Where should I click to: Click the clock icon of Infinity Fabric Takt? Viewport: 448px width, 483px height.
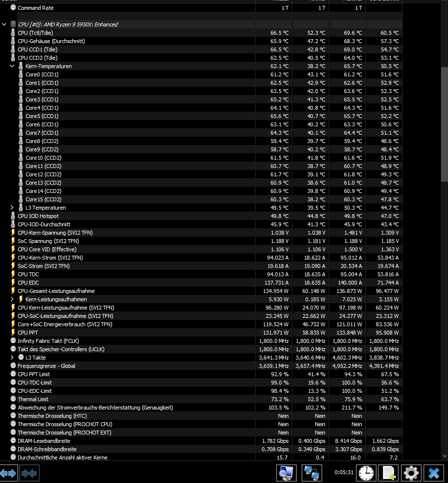pyautogui.click(x=13, y=340)
